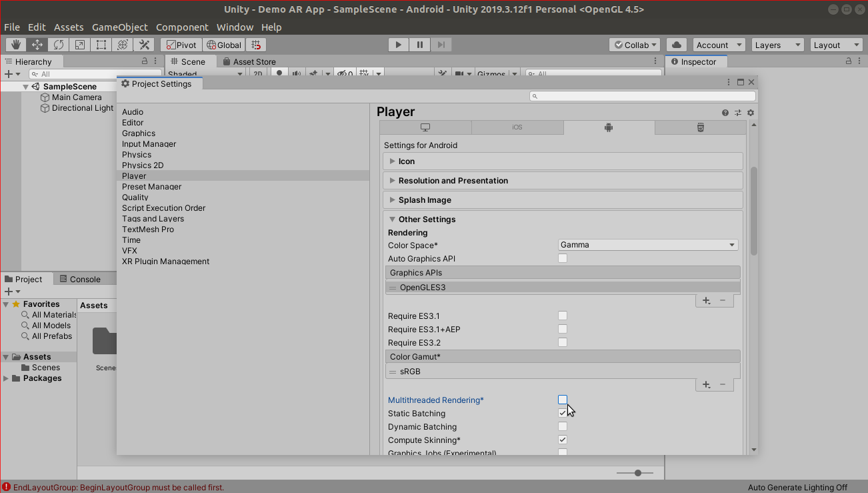This screenshot has width=868, height=493.
Task: Collapse the SampleScene tree node
Action: coord(26,87)
